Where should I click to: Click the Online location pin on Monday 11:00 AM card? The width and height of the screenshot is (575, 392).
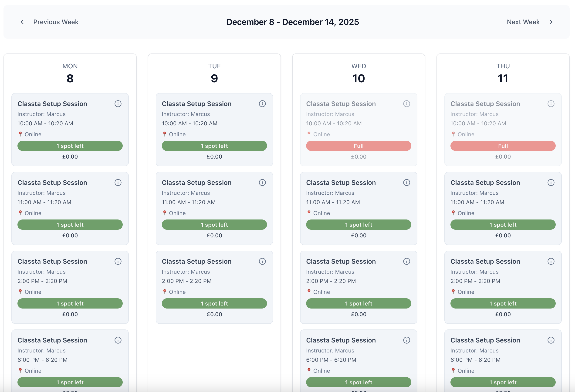pos(20,213)
